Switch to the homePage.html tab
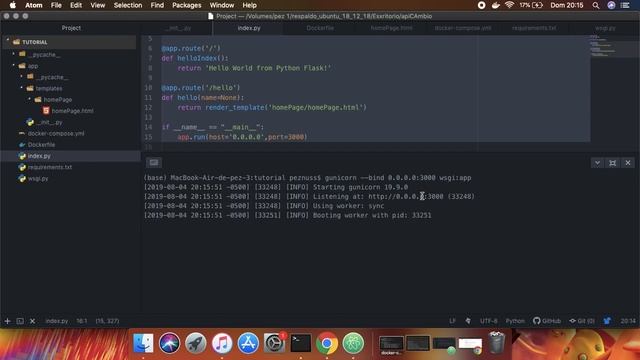This screenshot has height=360, width=640. [x=391, y=28]
